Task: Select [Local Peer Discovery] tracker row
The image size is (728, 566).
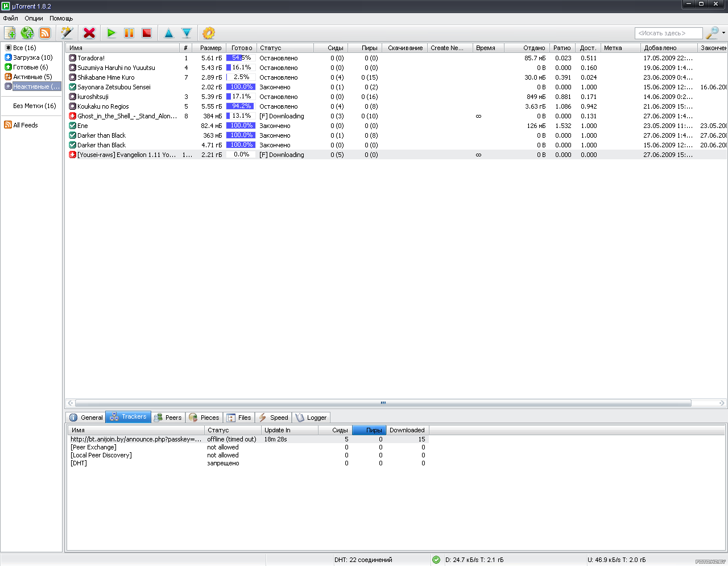Action: 249,455
